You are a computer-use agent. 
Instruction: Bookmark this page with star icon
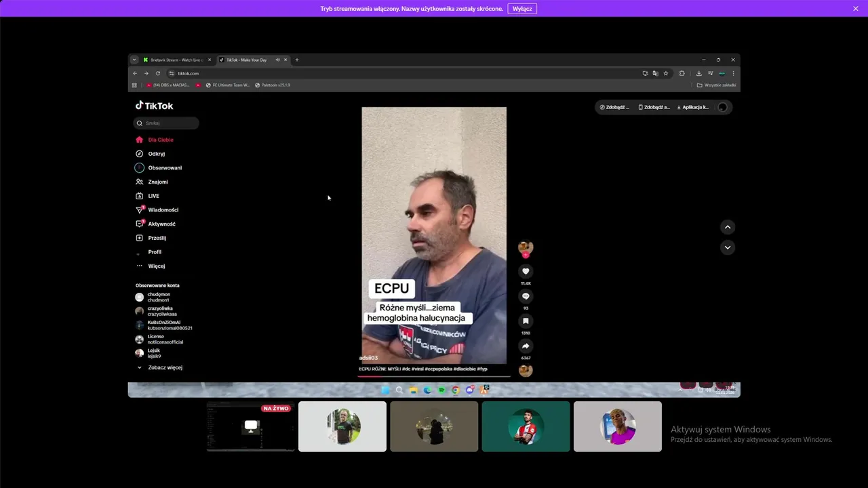click(666, 73)
